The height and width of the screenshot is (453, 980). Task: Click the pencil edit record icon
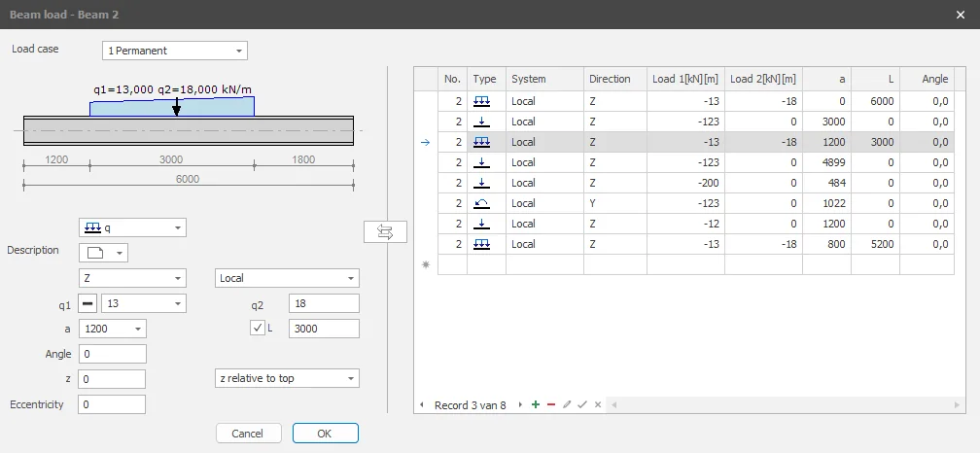(x=567, y=405)
